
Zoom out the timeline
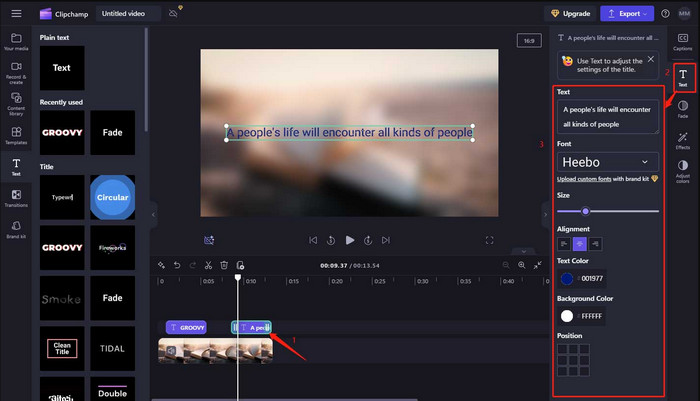[506, 265]
